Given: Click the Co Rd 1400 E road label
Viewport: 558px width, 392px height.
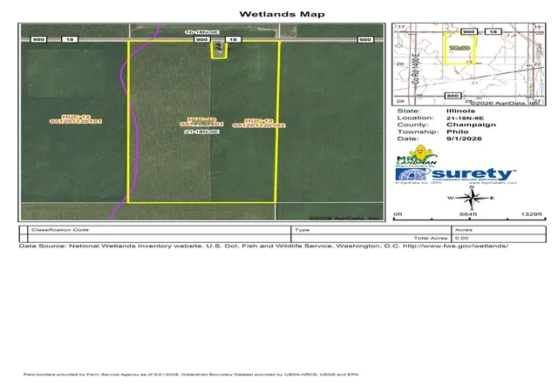Looking at the screenshot, I should click(415, 68).
